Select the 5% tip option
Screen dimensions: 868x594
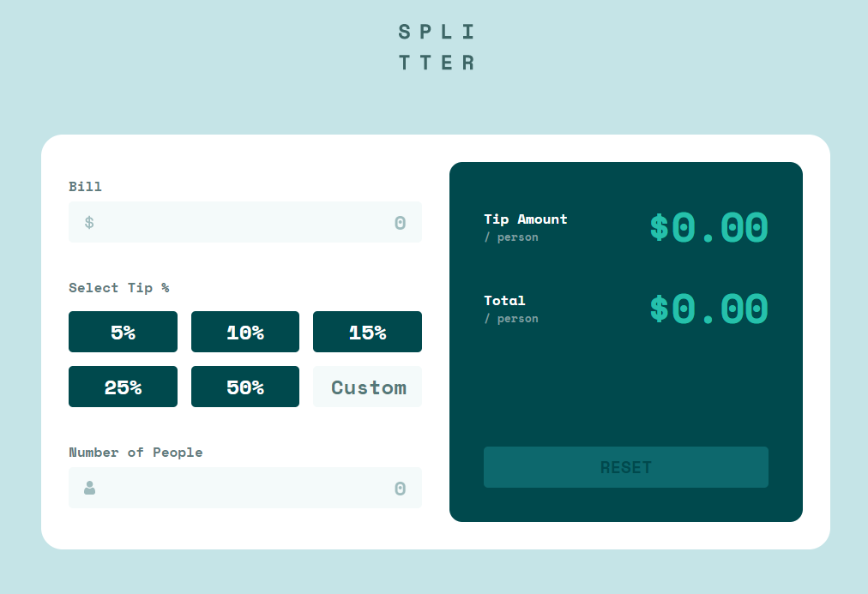click(x=123, y=332)
